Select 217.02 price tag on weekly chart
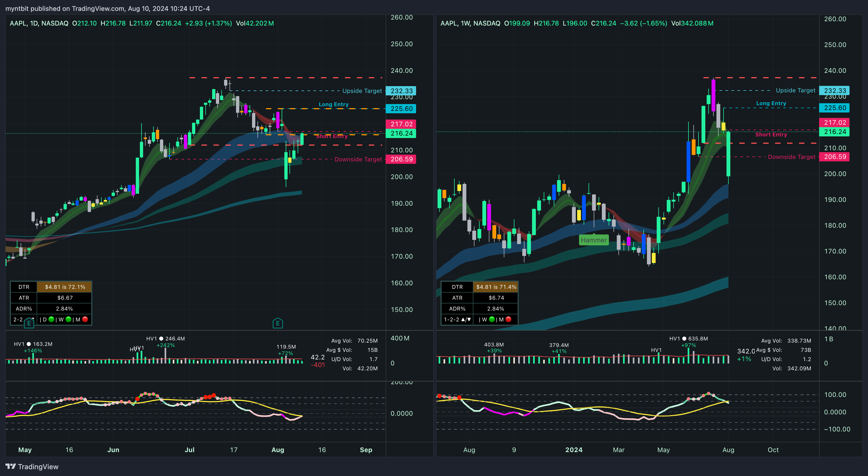 (834, 122)
